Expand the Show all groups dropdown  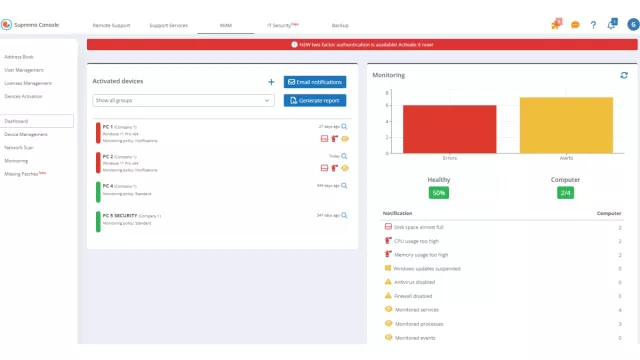click(x=183, y=100)
